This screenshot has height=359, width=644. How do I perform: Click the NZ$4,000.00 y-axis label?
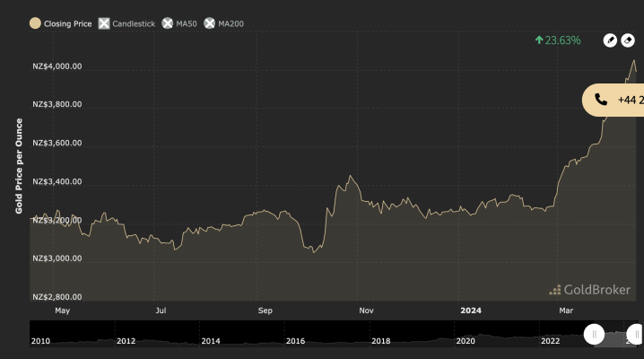point(57,66)
